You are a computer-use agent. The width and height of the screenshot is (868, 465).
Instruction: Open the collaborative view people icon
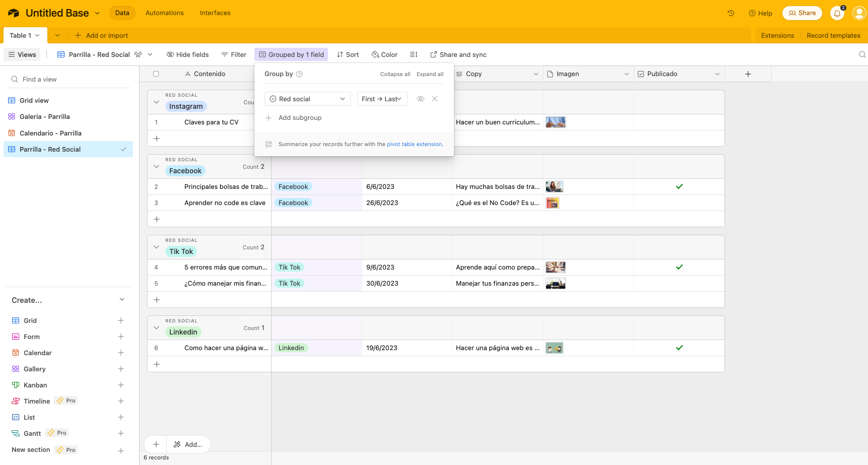click(138, 54)
